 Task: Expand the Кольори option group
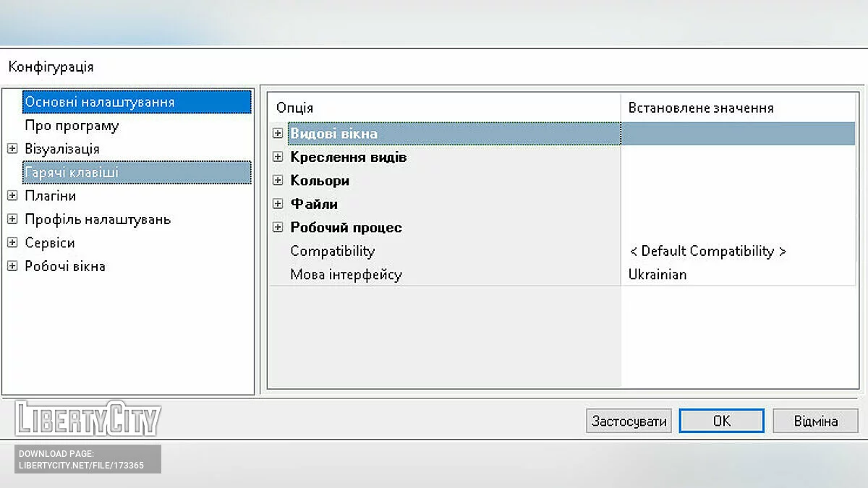click(278, 180)
